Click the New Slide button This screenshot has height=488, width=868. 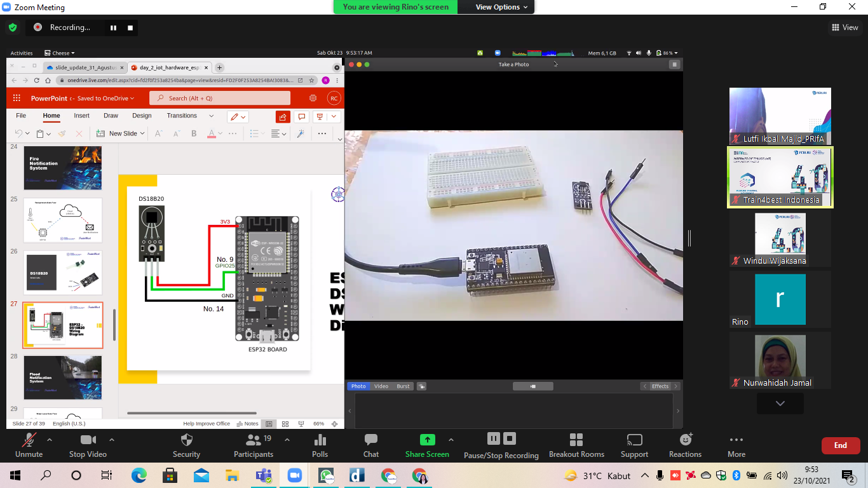[x=121, y=133]
